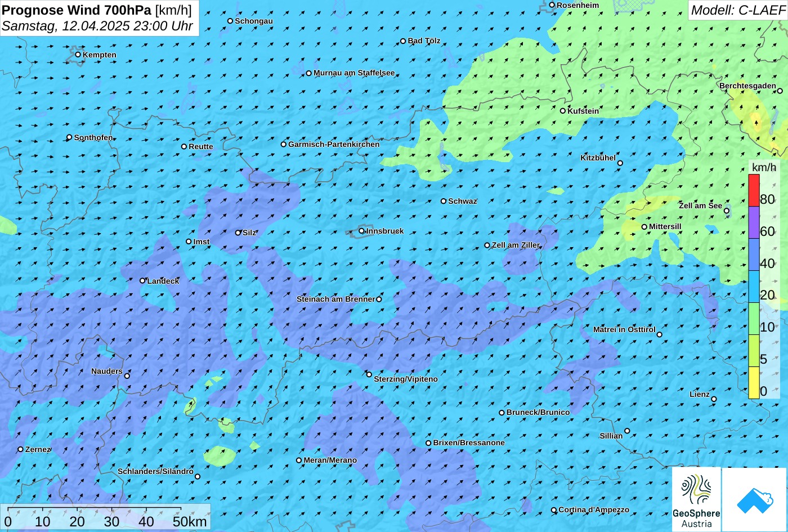Click the Zernez label
This screenshot has width=788, height=532.
pos(38,449)
